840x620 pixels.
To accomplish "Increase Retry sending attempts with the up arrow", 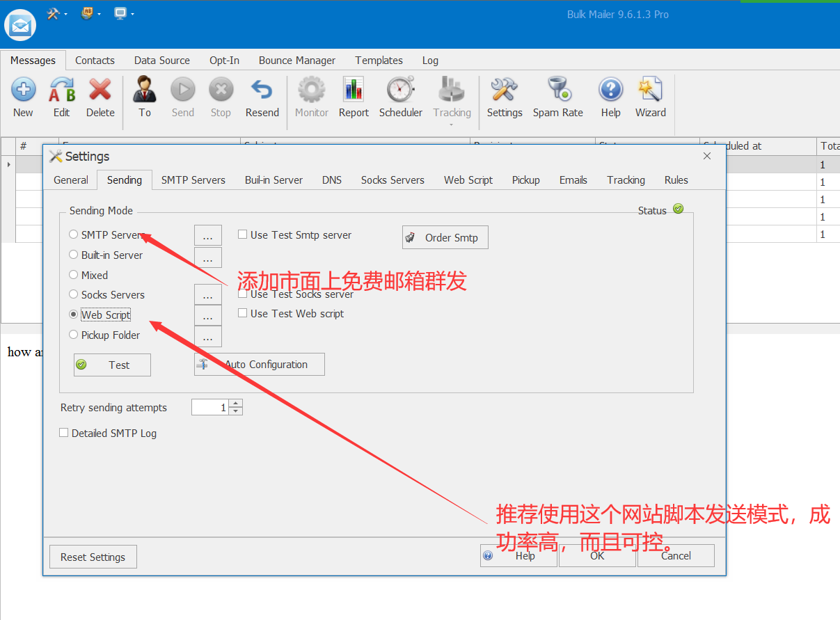I will click(x=235, y=403).
